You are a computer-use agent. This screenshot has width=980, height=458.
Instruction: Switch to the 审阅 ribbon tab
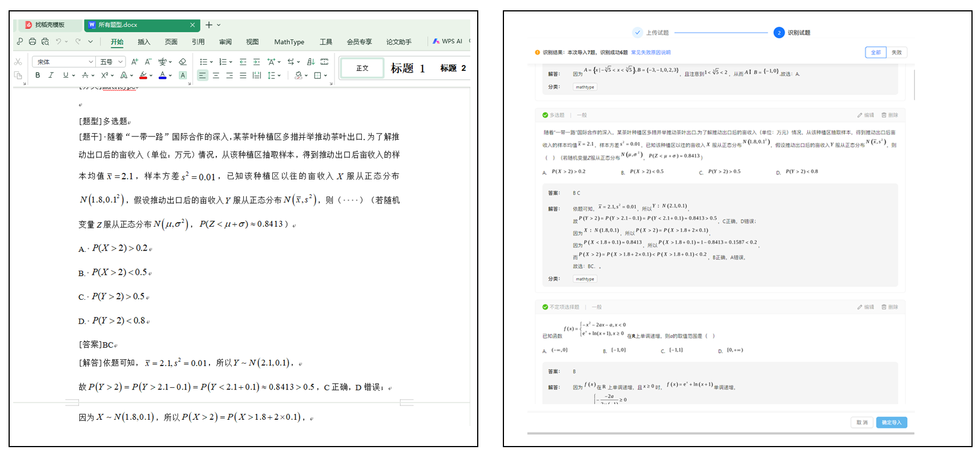pos(225,42)
